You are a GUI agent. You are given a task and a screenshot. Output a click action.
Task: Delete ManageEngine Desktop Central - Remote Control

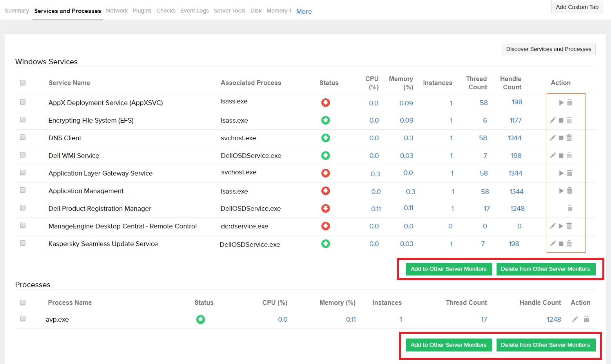(569, 226)
